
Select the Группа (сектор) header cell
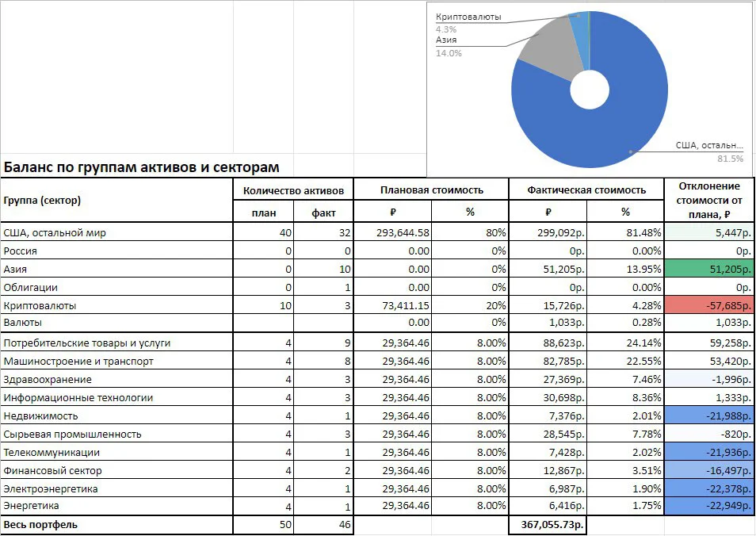point(116,201)
